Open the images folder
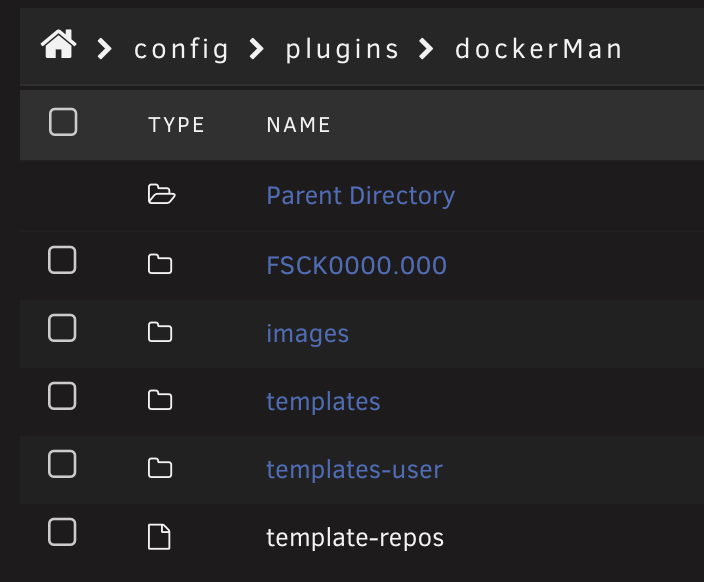 pos(308,334)
